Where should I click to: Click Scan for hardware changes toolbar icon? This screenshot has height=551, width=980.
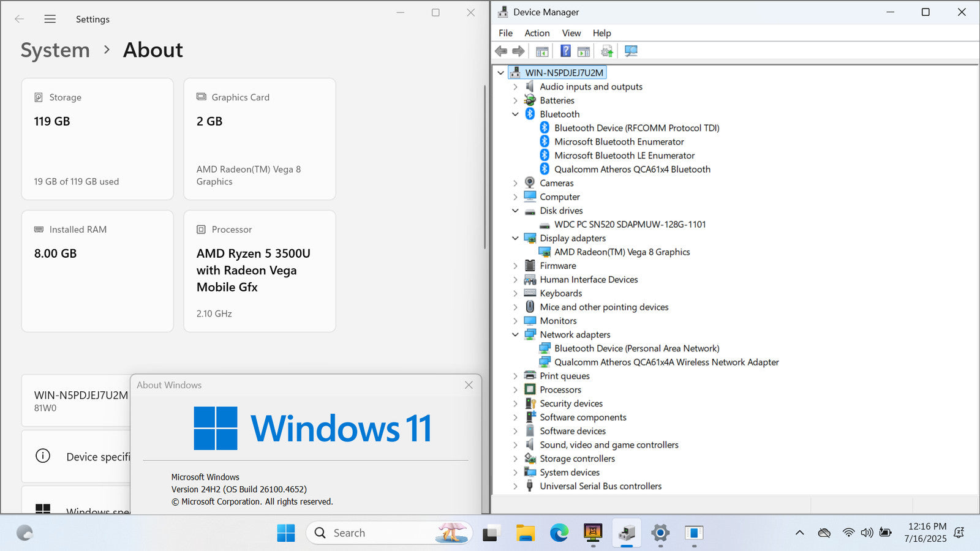coord(631,51)
